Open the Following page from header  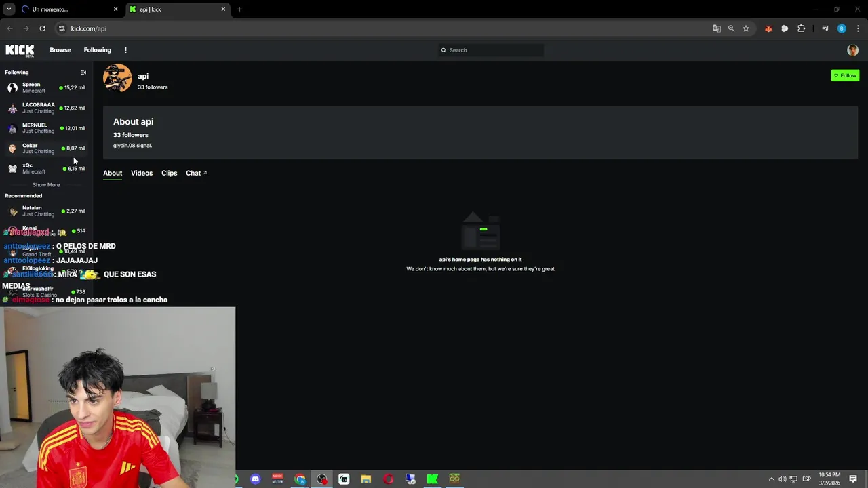point(98,50)
